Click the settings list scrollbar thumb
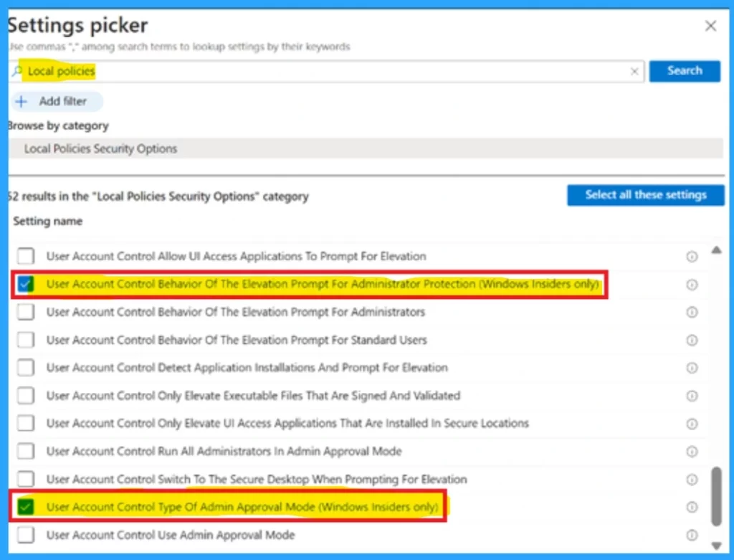The height and width of the screenshot is (560, 734). (716, 496)
